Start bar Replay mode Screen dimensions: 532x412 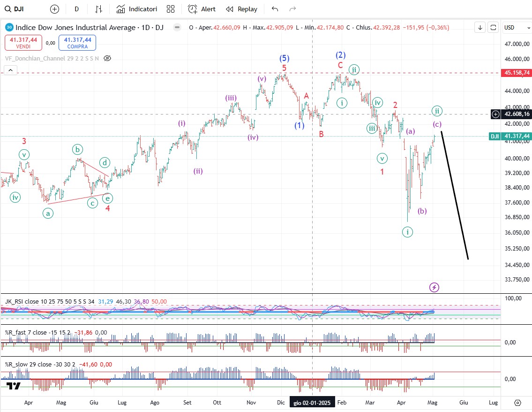tap(241, 9)
